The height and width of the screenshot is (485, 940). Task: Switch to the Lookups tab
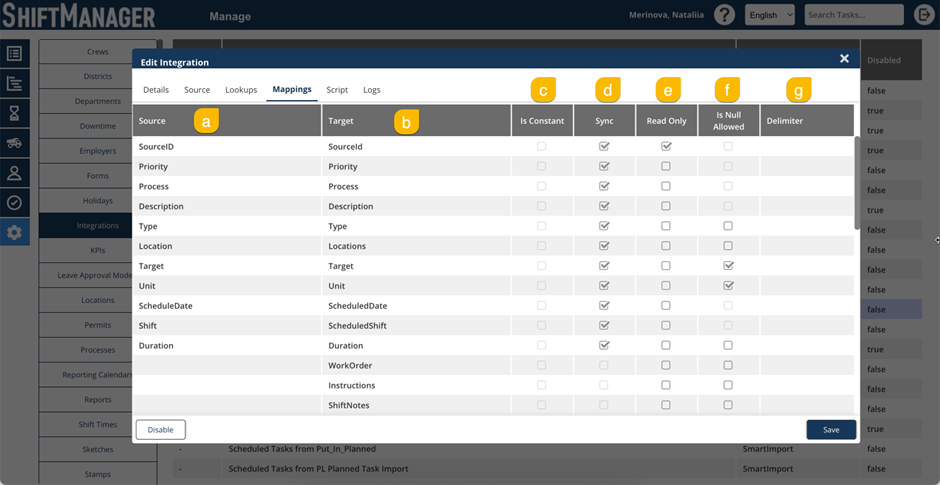pos(241,90)
